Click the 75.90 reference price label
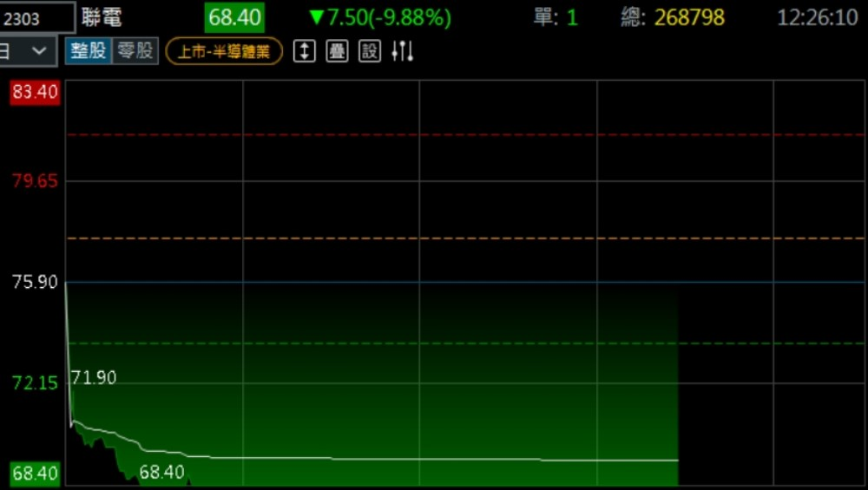 click(x=35, y=283)
